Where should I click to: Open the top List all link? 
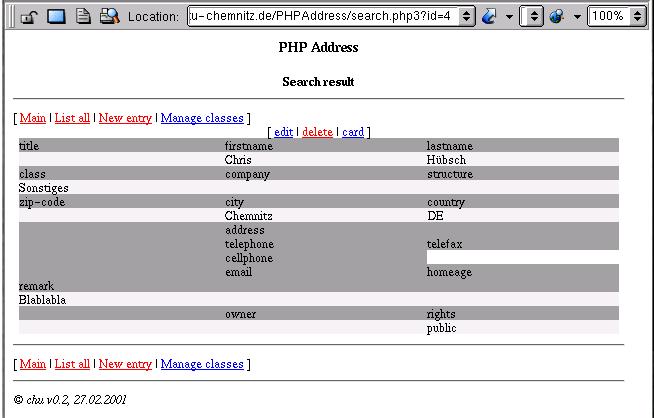[x=72, y=118]
